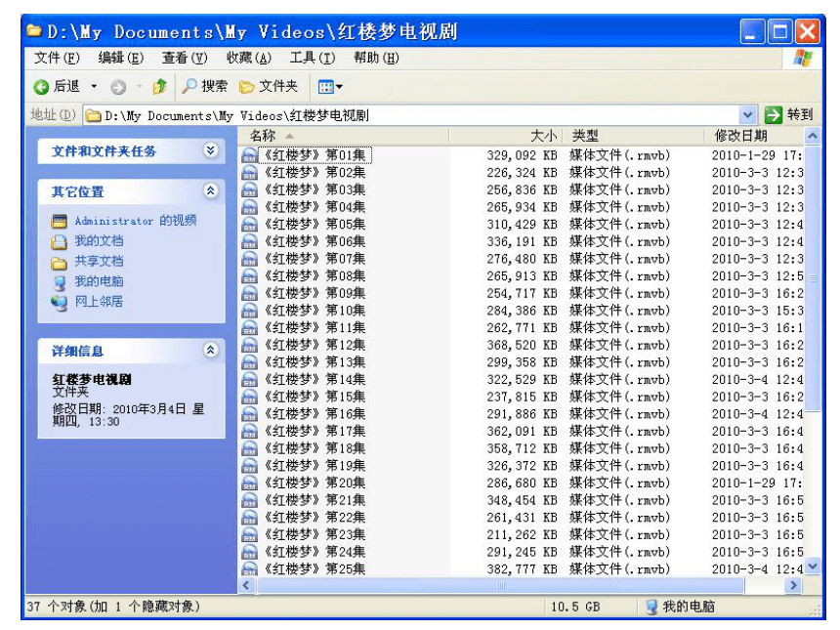Open the Views icon in toolbar
The height and width of the screenshot is (630, 840).
pyautogui.click(x=325, y=86)
